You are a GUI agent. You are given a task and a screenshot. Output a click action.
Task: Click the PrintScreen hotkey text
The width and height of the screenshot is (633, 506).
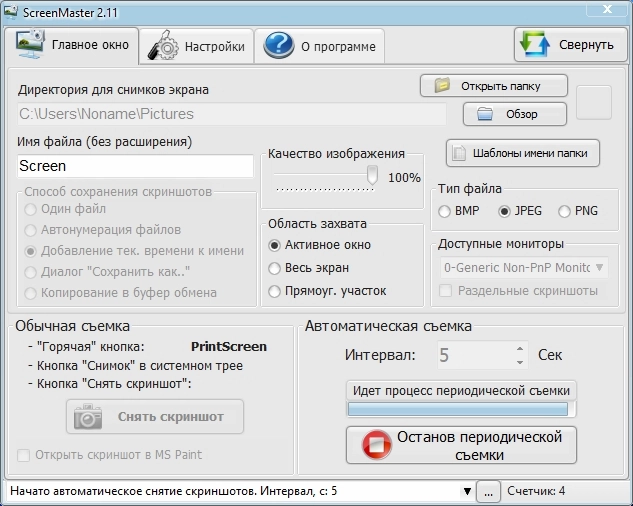[229, 346]
